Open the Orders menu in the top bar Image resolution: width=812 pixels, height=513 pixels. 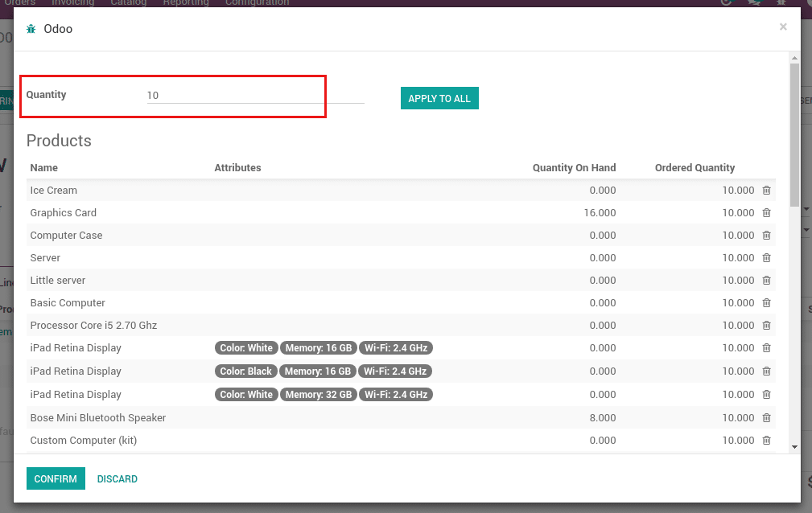point(19,3)
